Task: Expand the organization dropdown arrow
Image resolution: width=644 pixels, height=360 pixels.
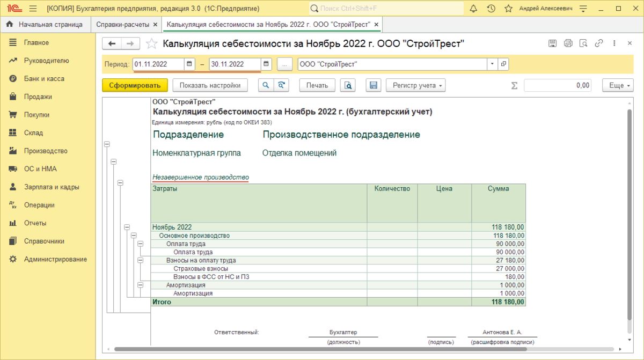Action: point(492,64)
